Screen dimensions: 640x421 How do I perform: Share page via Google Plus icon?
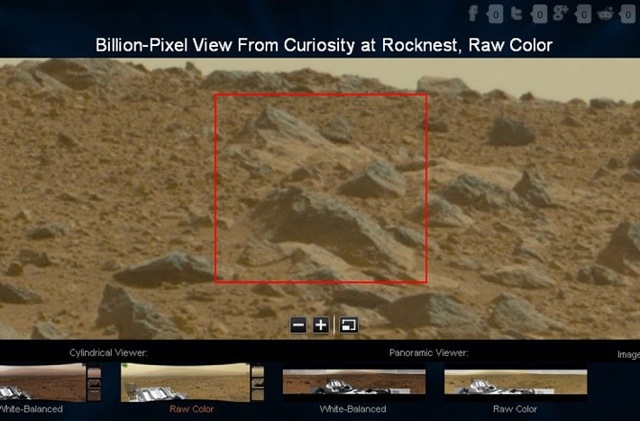560,12
